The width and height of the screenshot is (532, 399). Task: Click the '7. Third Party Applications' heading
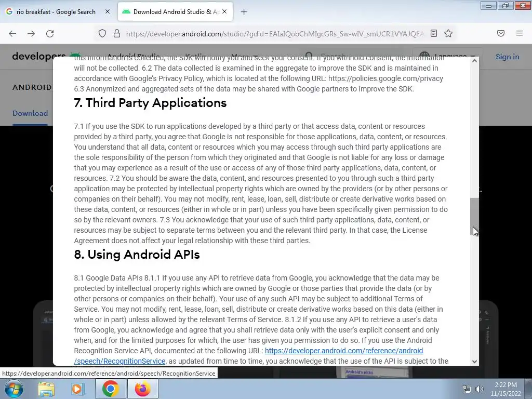point(150,102)
